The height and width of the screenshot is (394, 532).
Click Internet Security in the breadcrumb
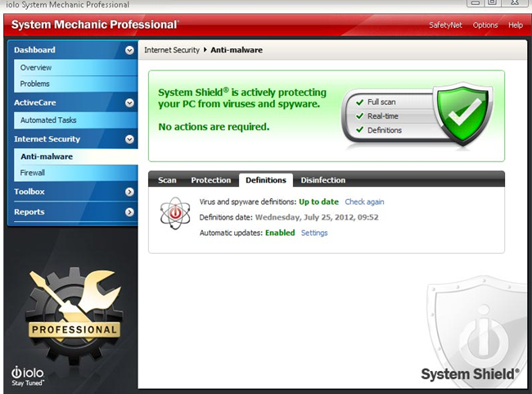pos(172,50)
